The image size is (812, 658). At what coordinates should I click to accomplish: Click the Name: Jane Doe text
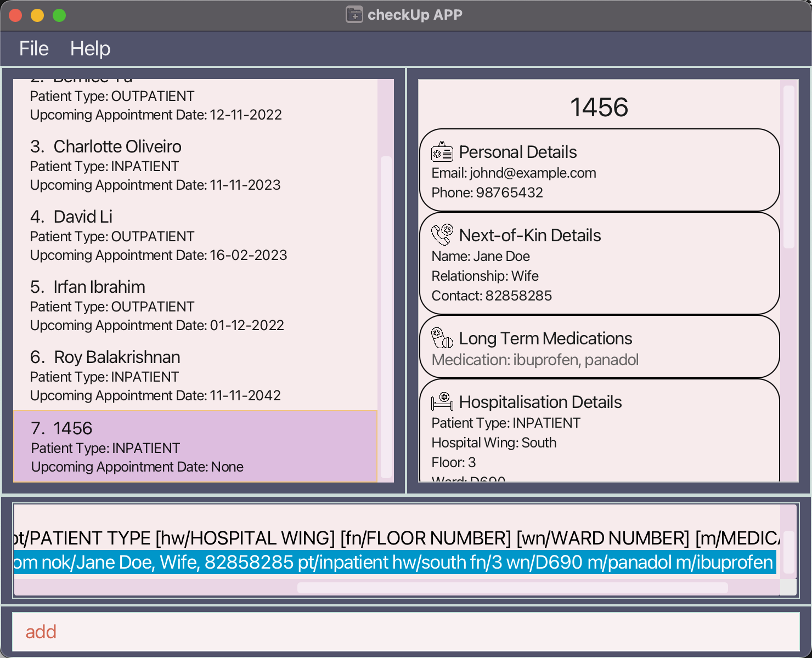point(481,256)
